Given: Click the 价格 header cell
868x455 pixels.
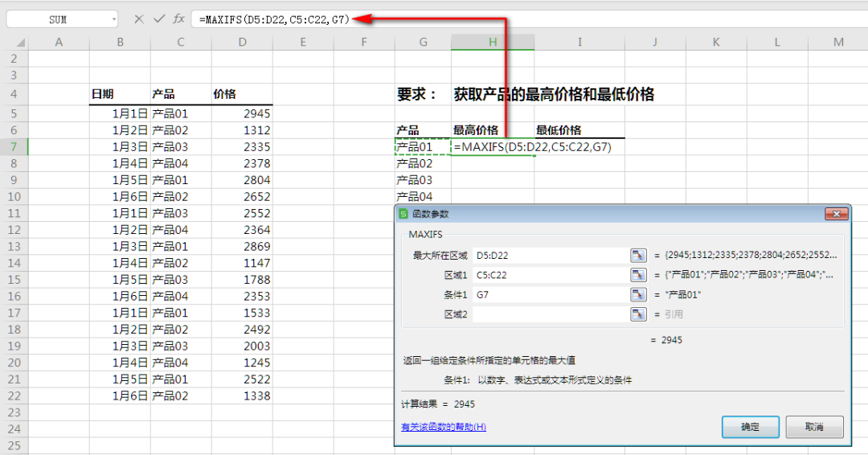Looking at the screenshot, I should tap(242, 94).
